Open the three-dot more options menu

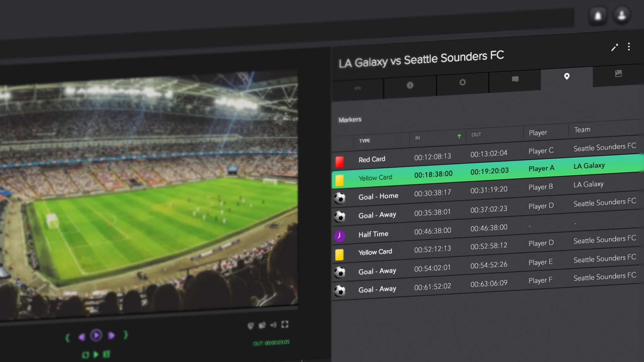629,47
